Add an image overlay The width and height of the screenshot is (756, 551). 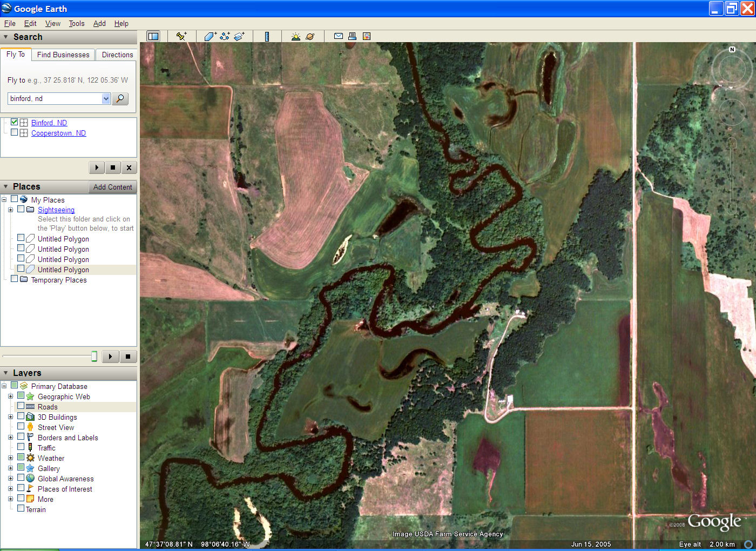[239, 36]
